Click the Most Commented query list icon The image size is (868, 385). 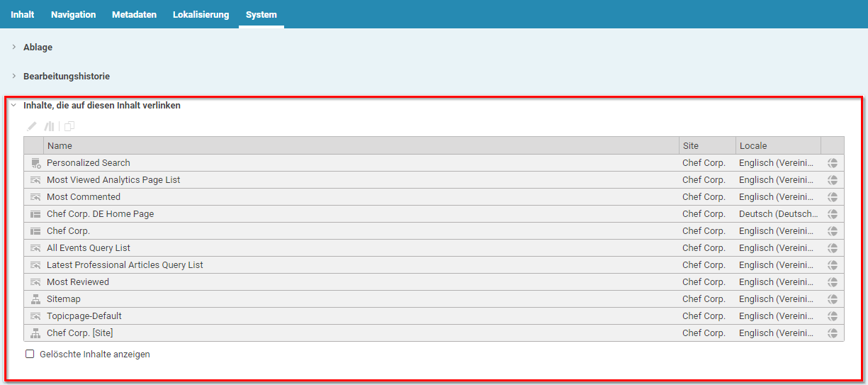(35, 197)
